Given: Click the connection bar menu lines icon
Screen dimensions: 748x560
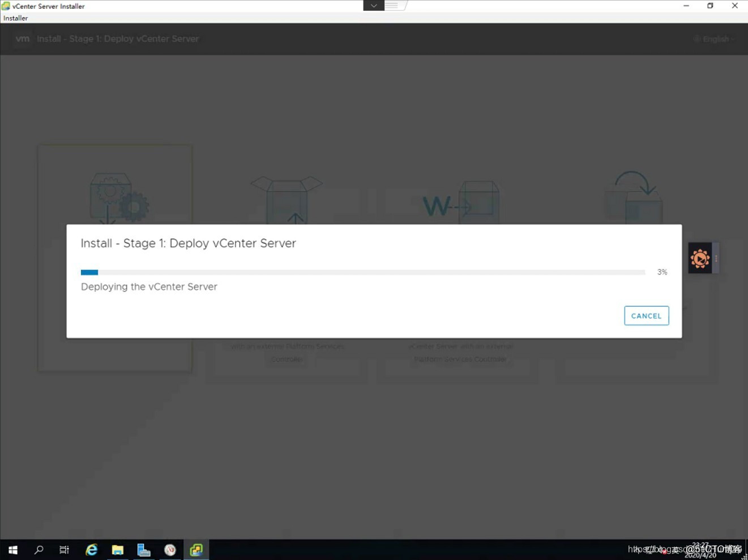Looking at the screenshot, I should [x=392, y=6].
